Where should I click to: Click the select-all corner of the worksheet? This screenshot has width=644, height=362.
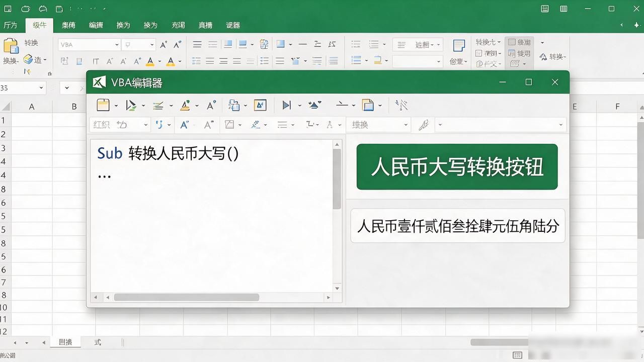[x=5, y=107]
